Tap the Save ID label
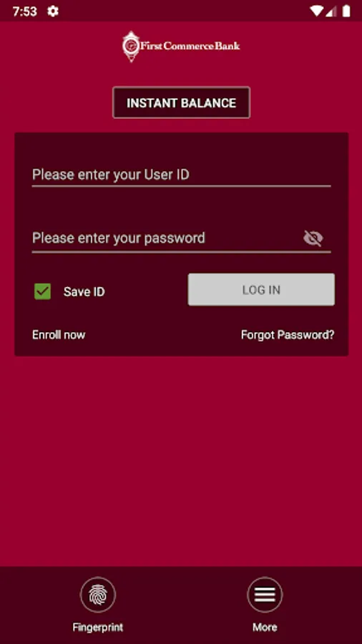Viewport: 362px width, 644px height. coord(84,292)
